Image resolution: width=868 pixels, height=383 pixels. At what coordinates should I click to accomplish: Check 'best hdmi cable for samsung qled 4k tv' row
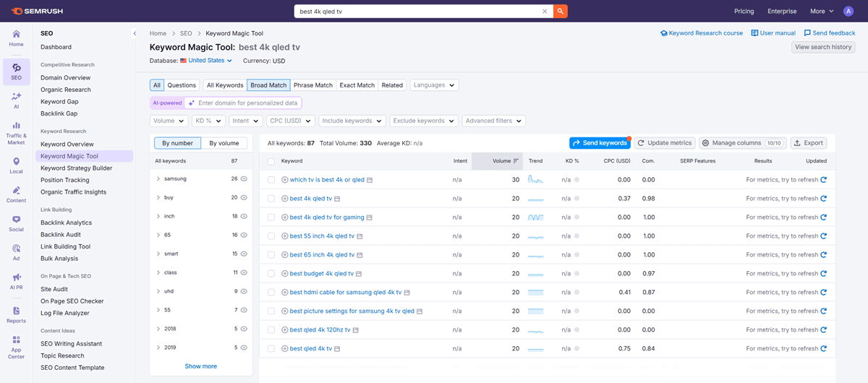click(271, 293)
